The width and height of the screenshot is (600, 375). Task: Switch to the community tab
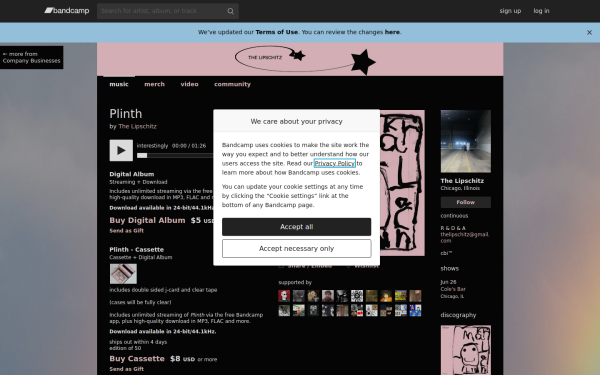[232, 84]
